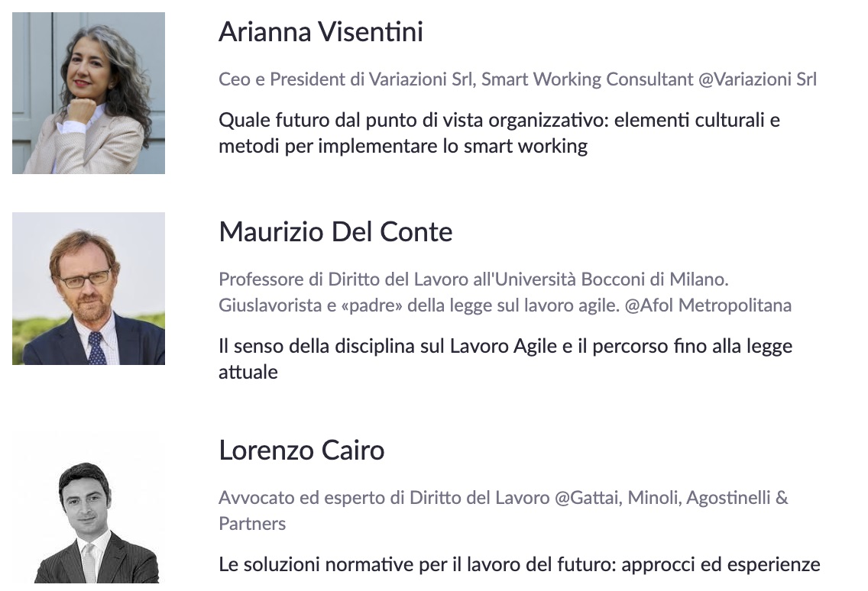Click the @Variazioni Srl mention

(x=757, y=79)
